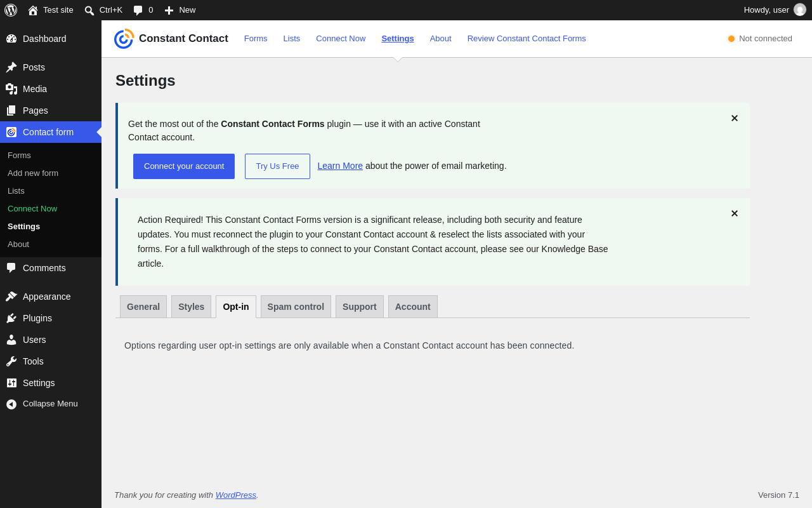Switch to the Styles tab

[x=192, y=307]
